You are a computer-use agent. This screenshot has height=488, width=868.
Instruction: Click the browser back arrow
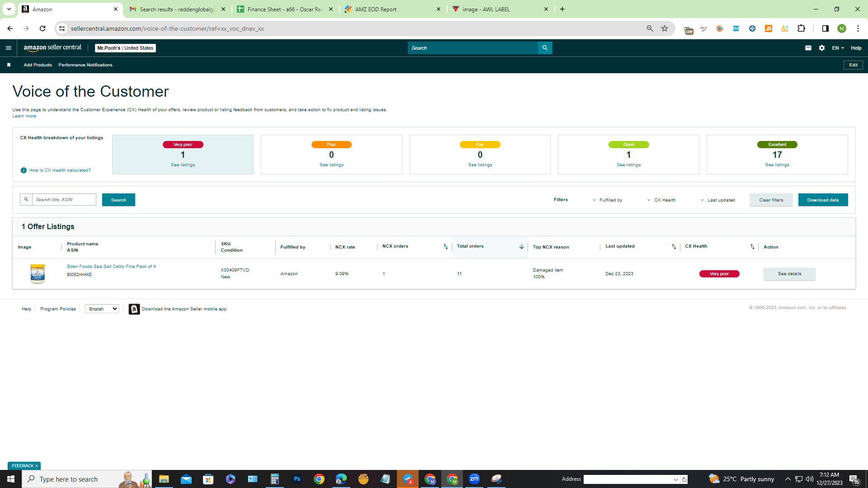10,28
